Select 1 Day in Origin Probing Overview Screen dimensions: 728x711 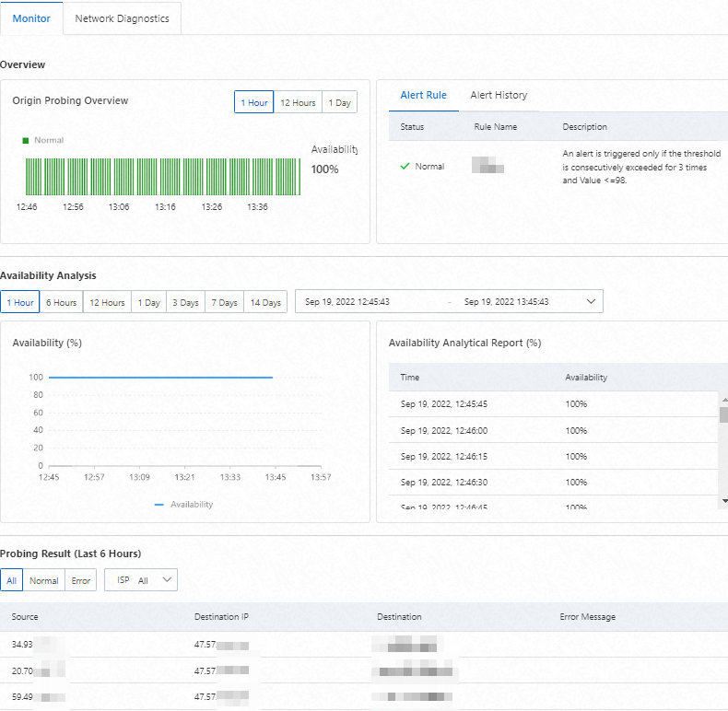(339, 103)
